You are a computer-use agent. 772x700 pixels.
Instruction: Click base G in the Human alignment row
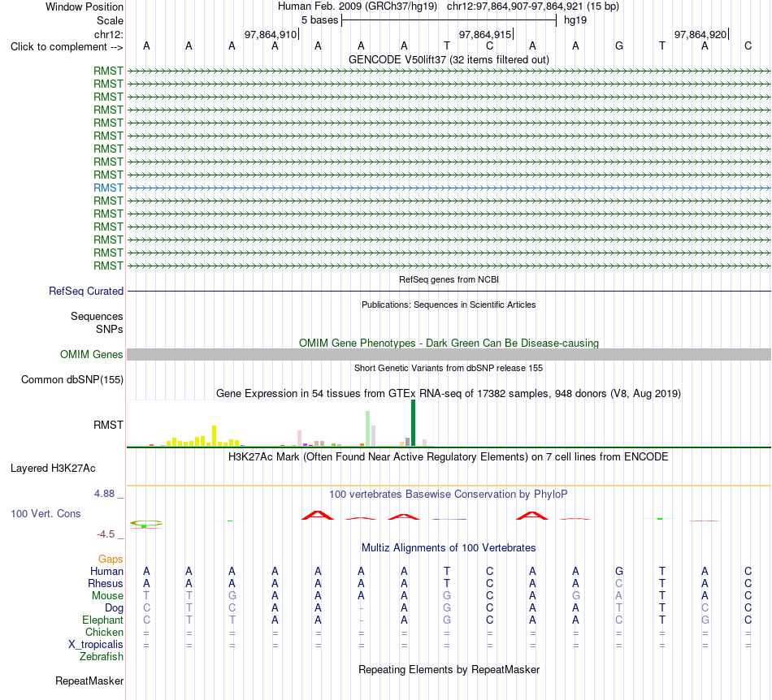[619, 571]
